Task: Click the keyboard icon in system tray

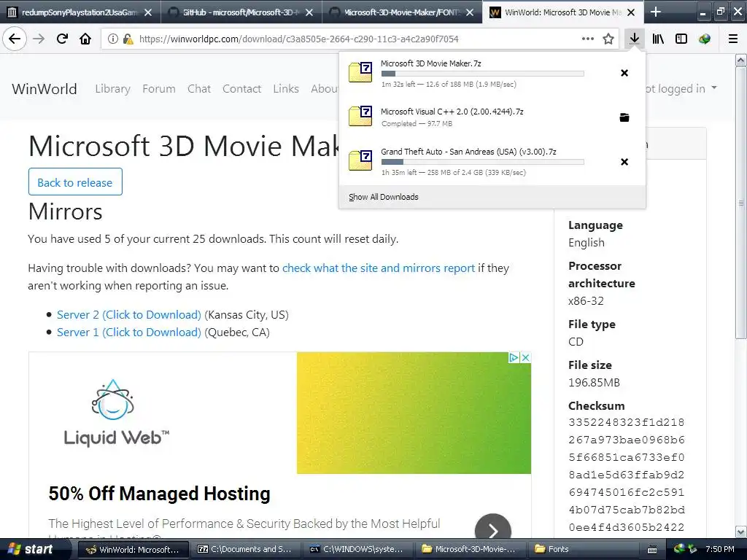Action: click(x=652, y=550)
